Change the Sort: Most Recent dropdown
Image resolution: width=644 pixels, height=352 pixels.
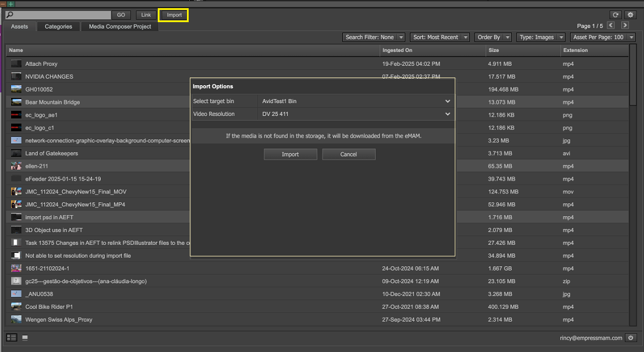(440, 37)
